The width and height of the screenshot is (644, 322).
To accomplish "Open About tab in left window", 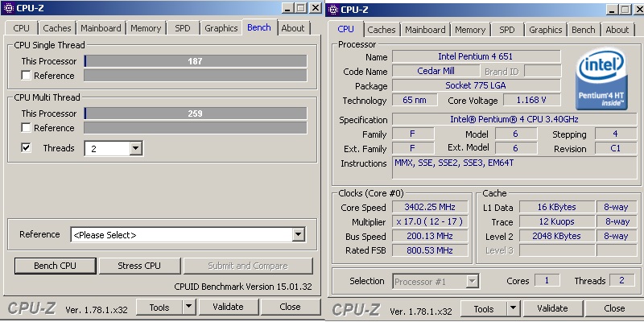I will 293,28.
